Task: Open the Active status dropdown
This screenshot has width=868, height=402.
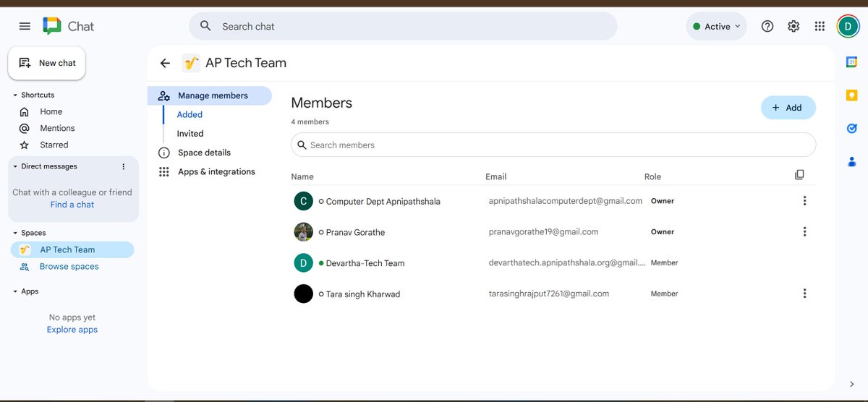Action: (716, 26)
